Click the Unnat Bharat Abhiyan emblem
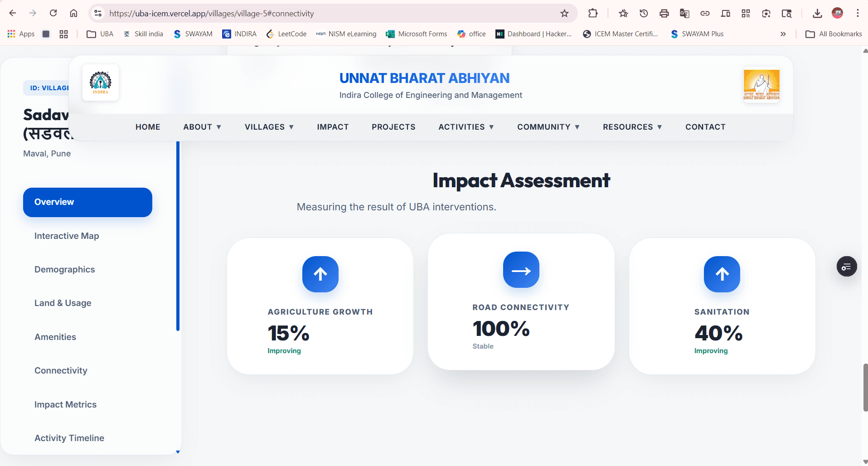The image size is (868, 466). click(761, 85)
